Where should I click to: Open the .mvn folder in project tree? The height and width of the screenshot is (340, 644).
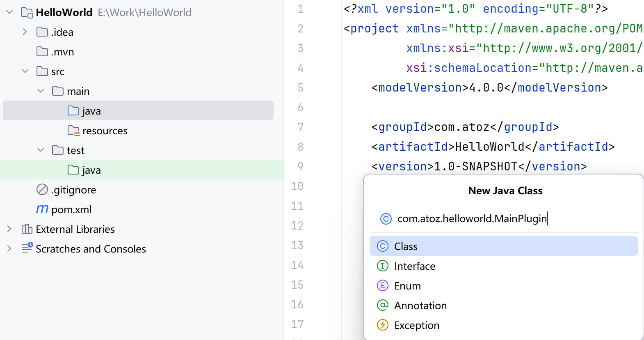click(62, 52)
